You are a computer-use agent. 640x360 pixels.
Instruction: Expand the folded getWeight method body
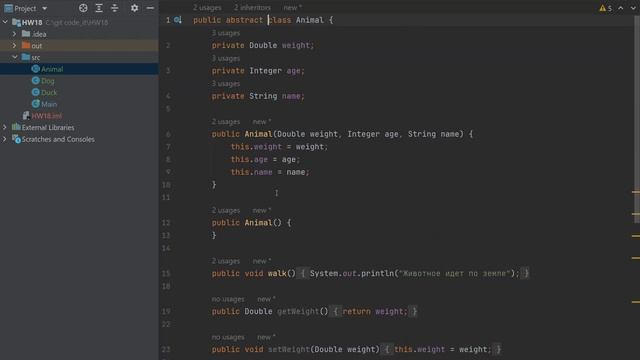pyautogui.click(x=336, y=311)
